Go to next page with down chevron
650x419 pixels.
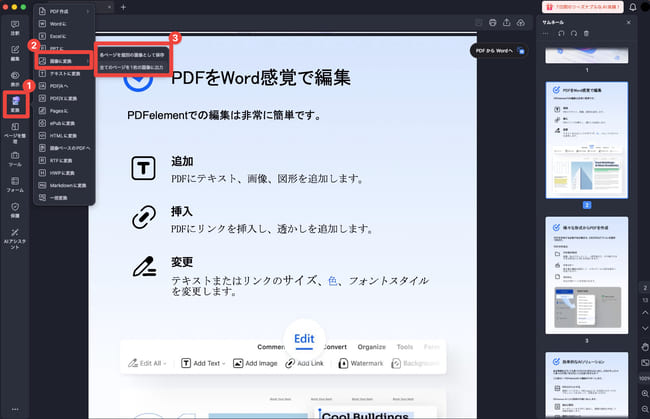coord(645,328)
